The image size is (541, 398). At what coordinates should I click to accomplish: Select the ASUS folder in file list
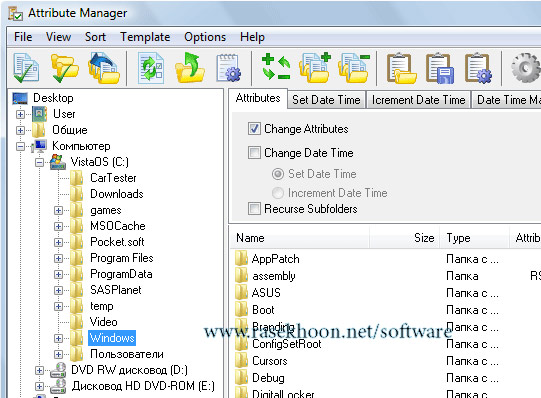click(x=266, y=292)
